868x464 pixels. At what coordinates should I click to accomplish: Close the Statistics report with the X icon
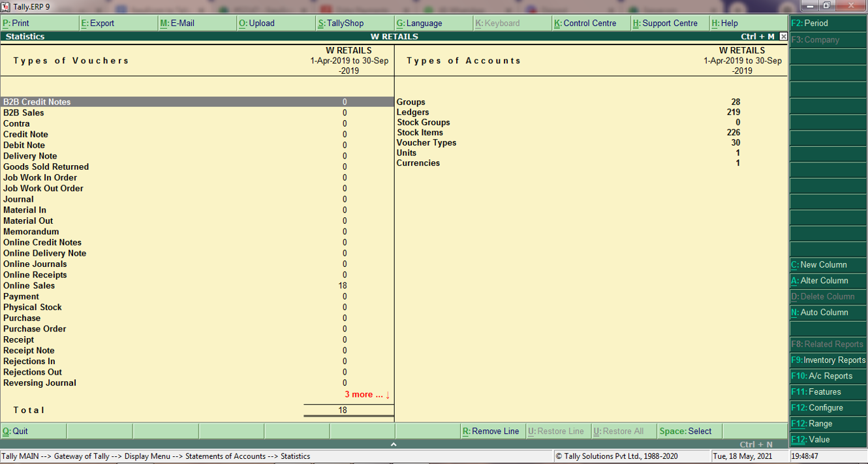pos(783,37)
